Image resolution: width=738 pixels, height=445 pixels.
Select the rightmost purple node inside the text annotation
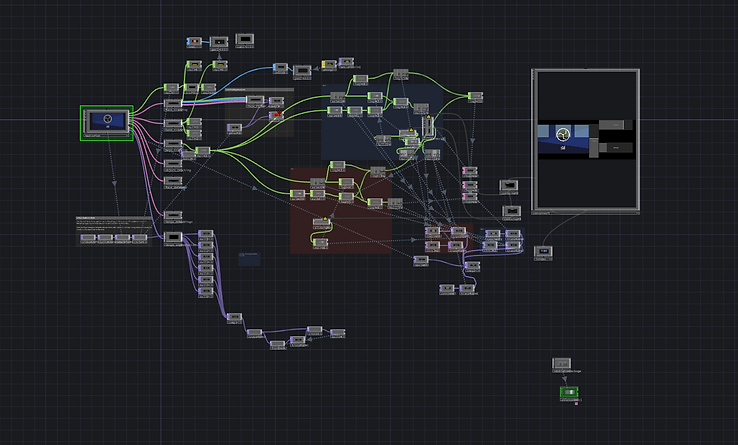(139, 238)
